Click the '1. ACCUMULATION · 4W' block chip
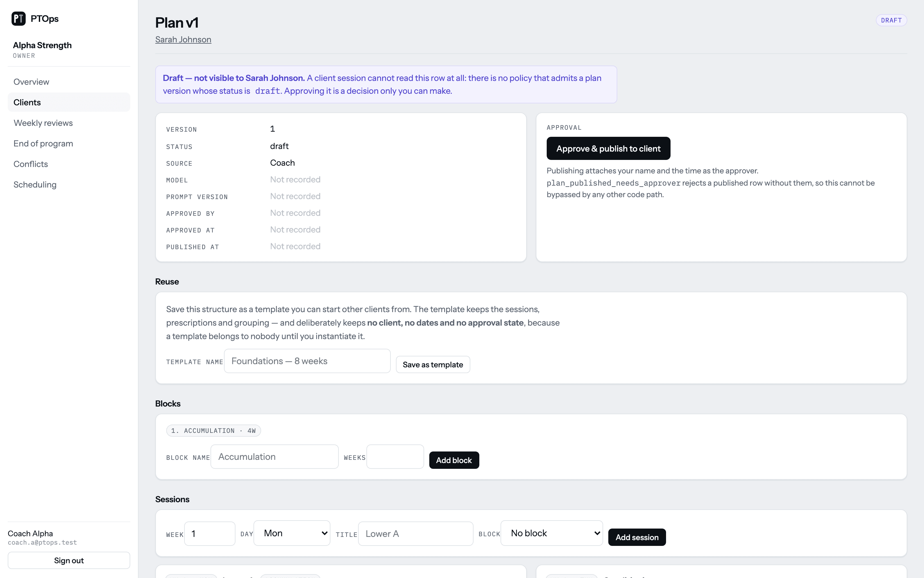924x578 pixels. pos(213,430)
